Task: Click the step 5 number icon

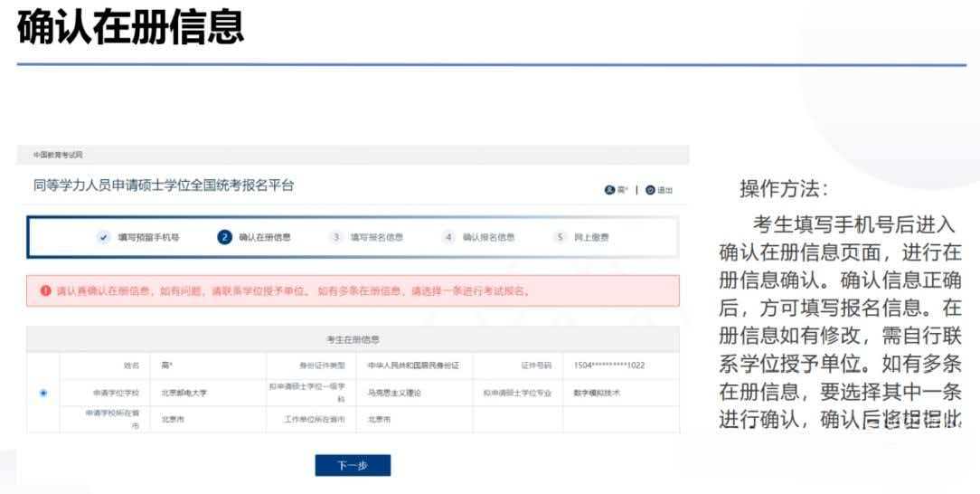Action: click(x=560, y=238)
